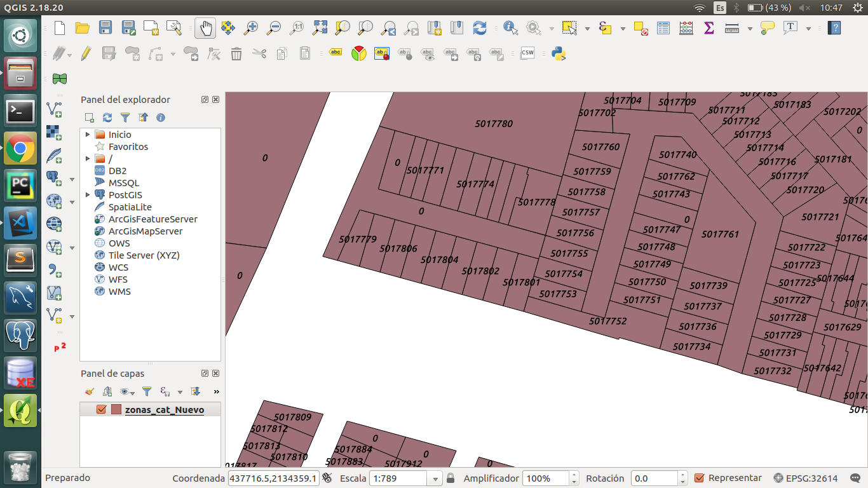Toggle editing with the pencil icon
This screenshot has height=488, width=868.
pyautogui.click(x=86, y=53)
